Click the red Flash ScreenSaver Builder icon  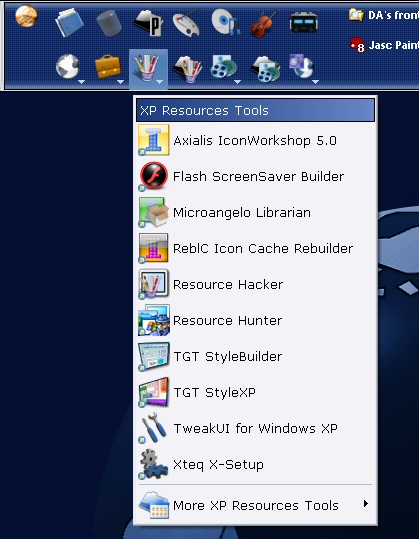point(153,176)
